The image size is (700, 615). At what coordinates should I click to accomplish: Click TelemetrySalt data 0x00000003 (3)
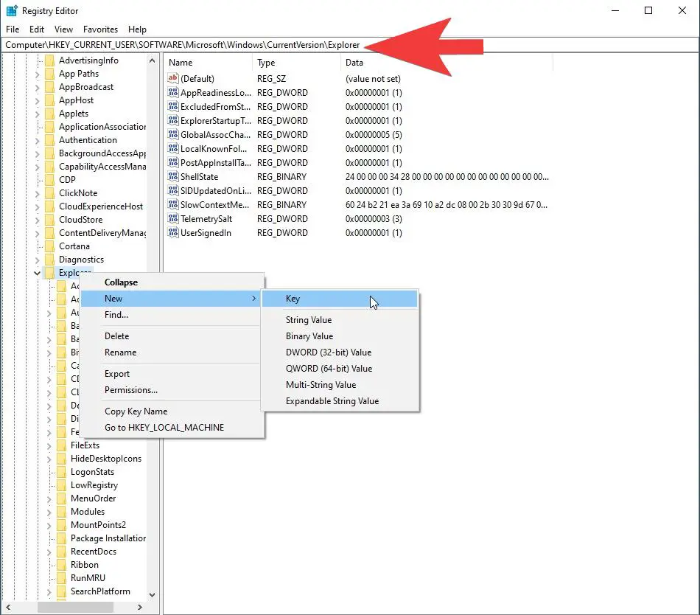(x=374, y=219)
